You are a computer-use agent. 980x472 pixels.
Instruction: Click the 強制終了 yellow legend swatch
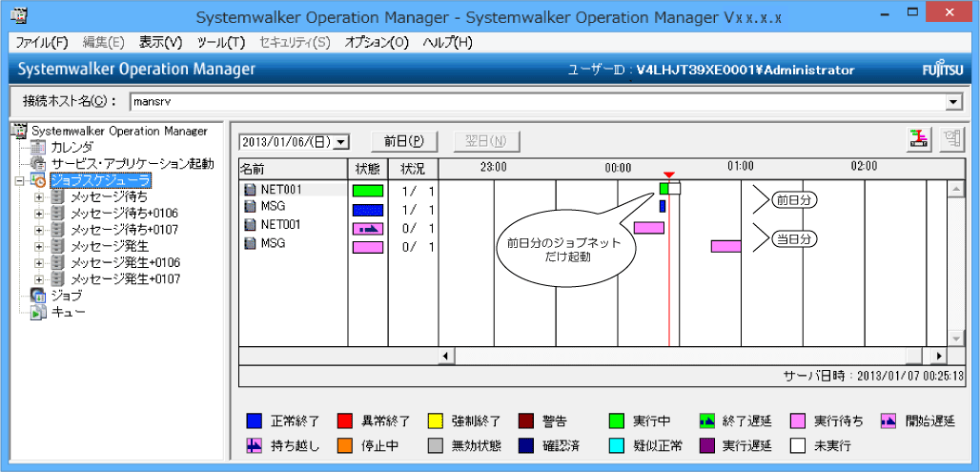[435, 421]
